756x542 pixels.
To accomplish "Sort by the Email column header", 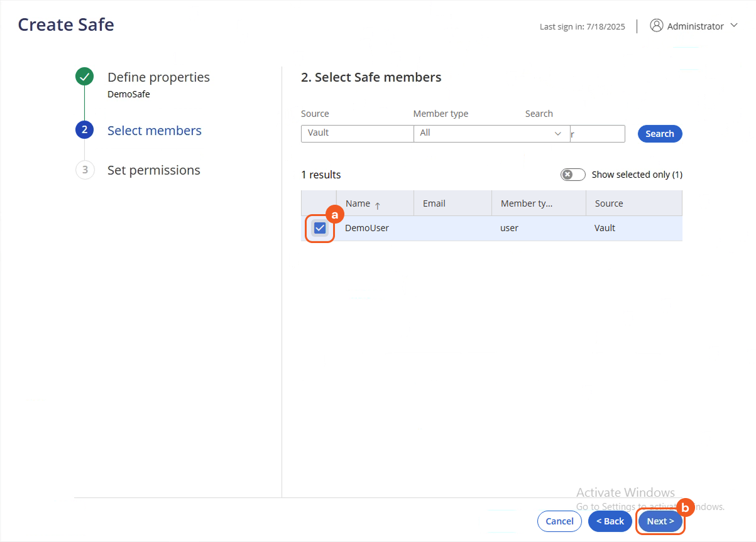I will click(434, 203).
